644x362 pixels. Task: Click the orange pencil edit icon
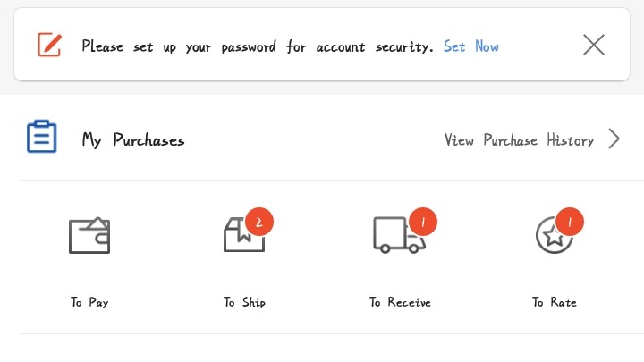click(x=50, y=45)
